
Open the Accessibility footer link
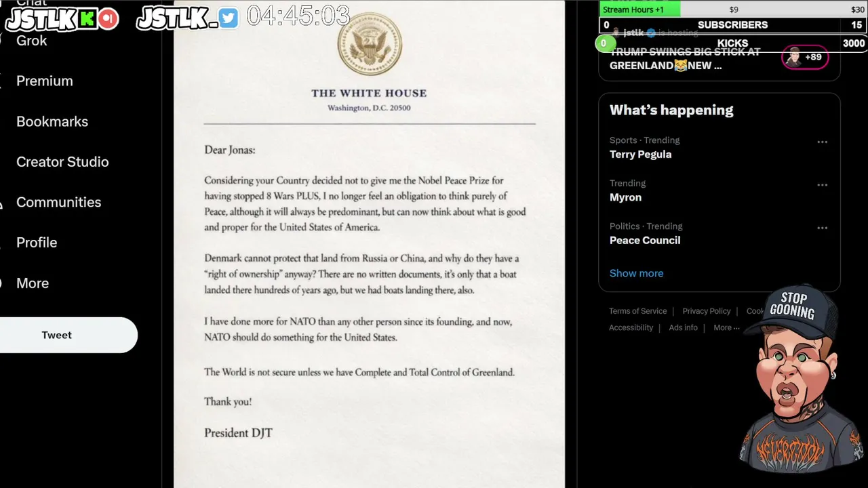[x=631, y=327]
